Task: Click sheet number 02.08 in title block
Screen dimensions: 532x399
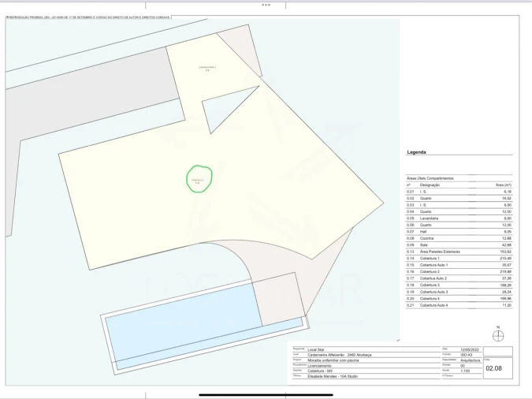Action: (x=493, y=368)
